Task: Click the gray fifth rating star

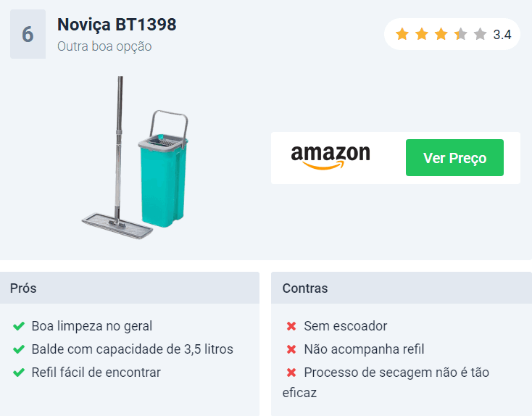Action: pyautogui.click(x=480, y=34)
